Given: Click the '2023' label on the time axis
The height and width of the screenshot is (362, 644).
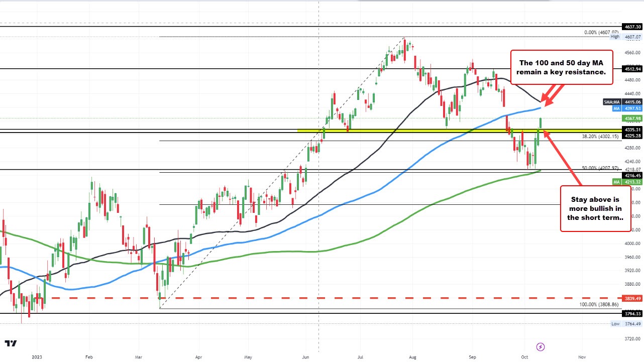Looking at the screenshot, I should tap(36, 356).
